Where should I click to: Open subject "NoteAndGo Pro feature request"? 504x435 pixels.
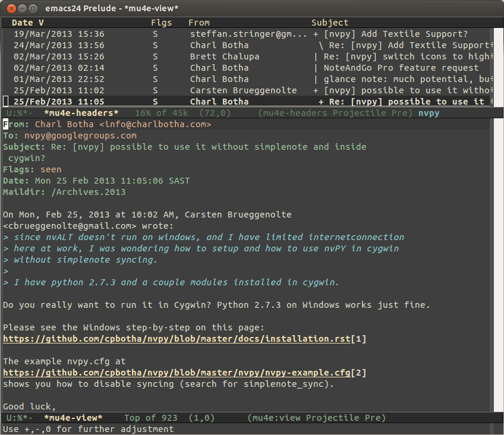401,68
